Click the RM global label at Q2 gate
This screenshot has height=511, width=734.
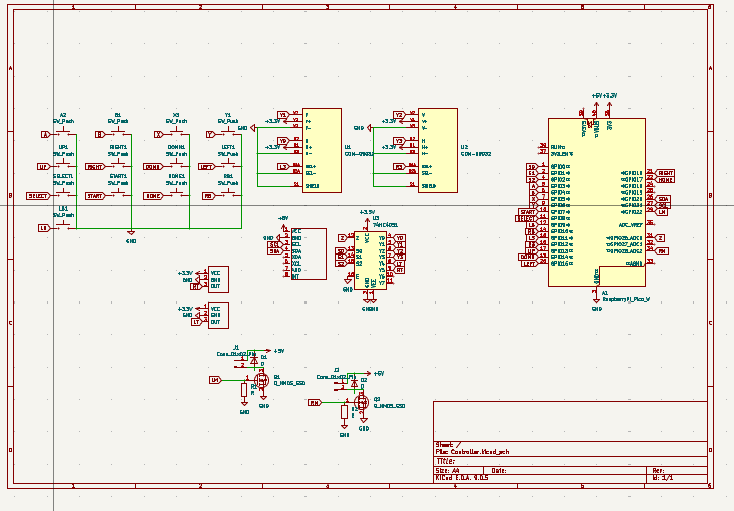click(x=315, y=402)
